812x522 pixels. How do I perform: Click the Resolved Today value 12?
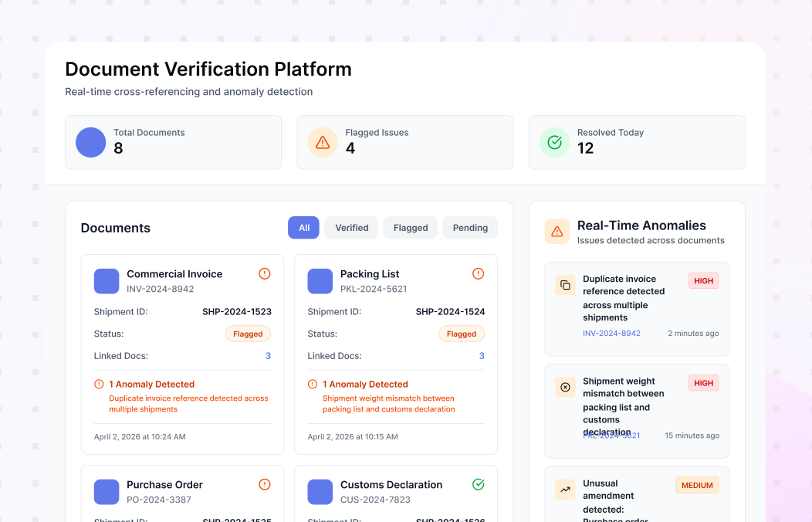click(x=586, y=148)
